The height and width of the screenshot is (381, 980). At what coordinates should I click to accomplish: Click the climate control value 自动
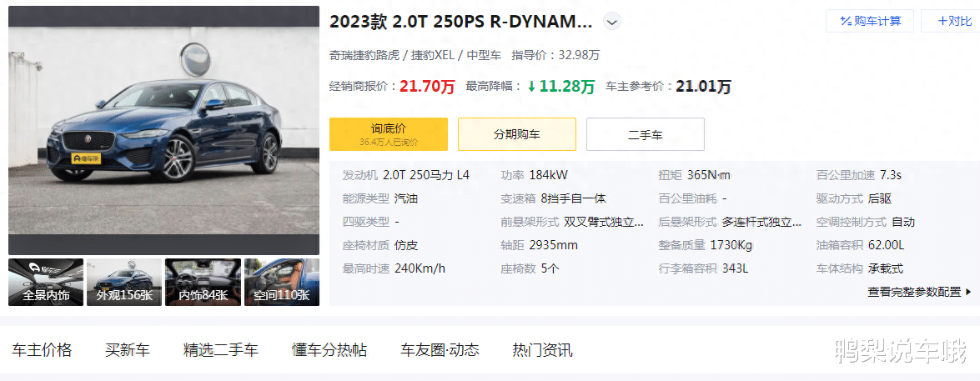[x=903, y=222]
